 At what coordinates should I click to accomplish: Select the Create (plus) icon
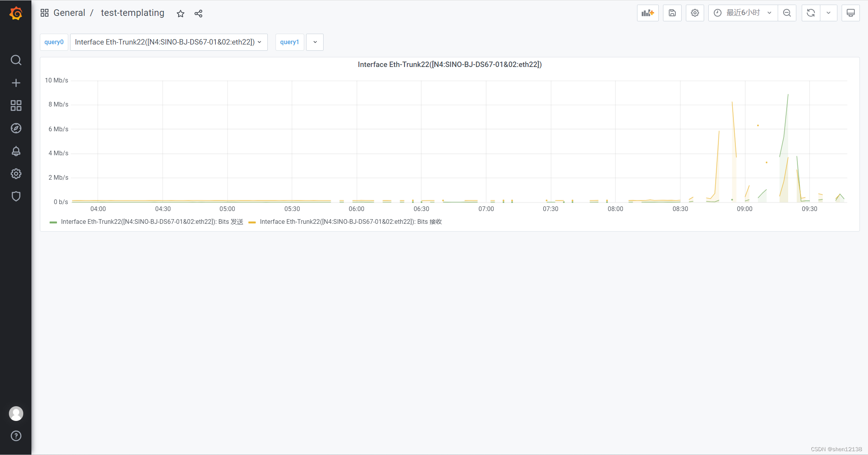click(x=16, y=82)
